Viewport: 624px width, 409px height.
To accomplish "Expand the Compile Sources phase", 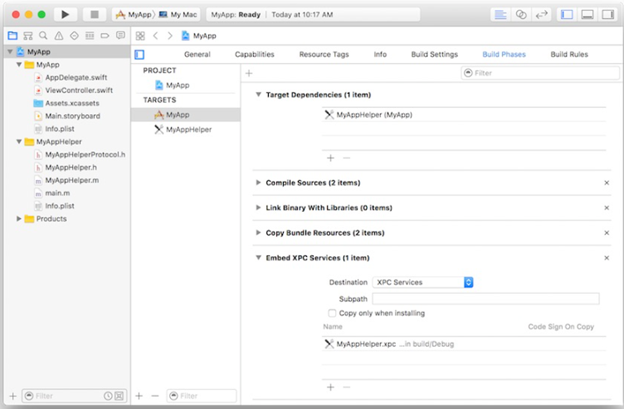I will pos(258,183).
